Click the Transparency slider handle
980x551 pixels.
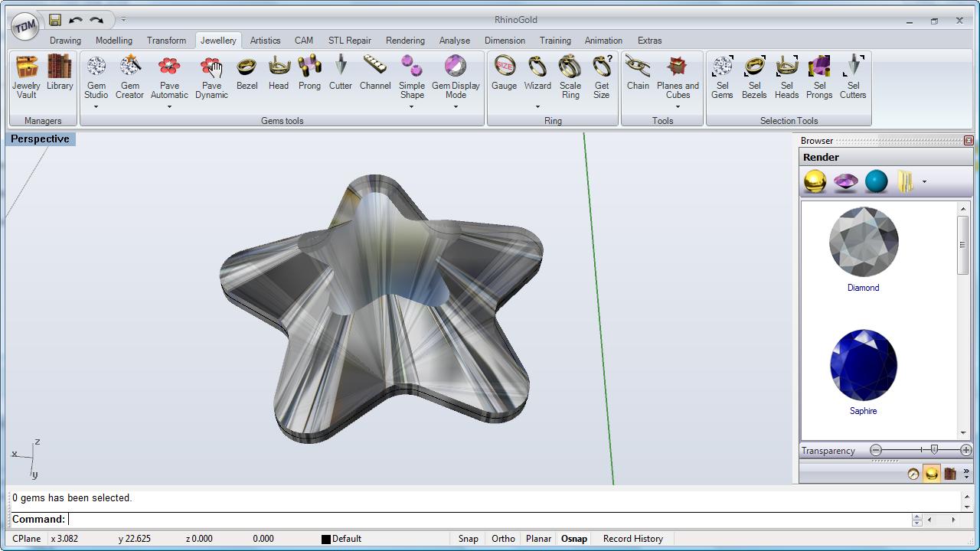coord(934,450)
